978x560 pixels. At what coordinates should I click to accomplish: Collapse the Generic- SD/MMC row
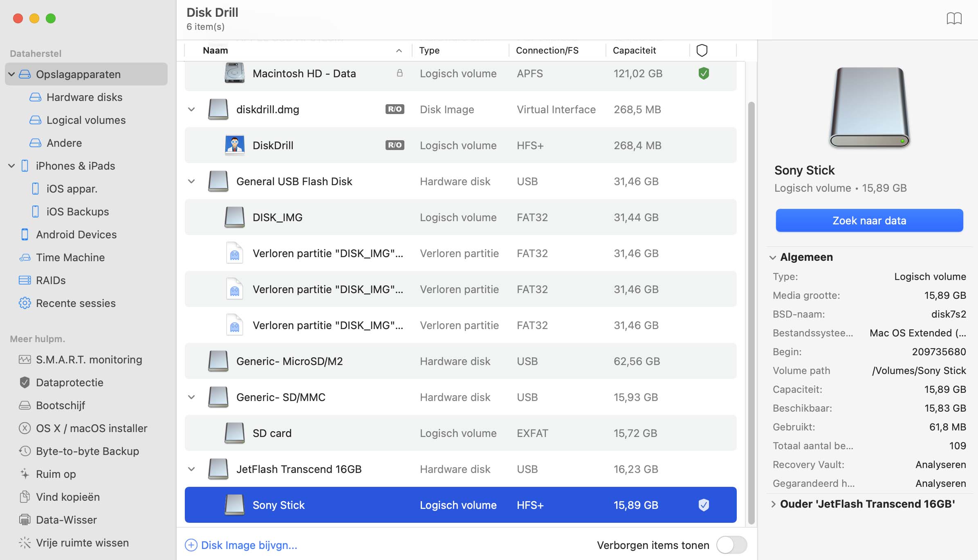(x=191, y=397)
